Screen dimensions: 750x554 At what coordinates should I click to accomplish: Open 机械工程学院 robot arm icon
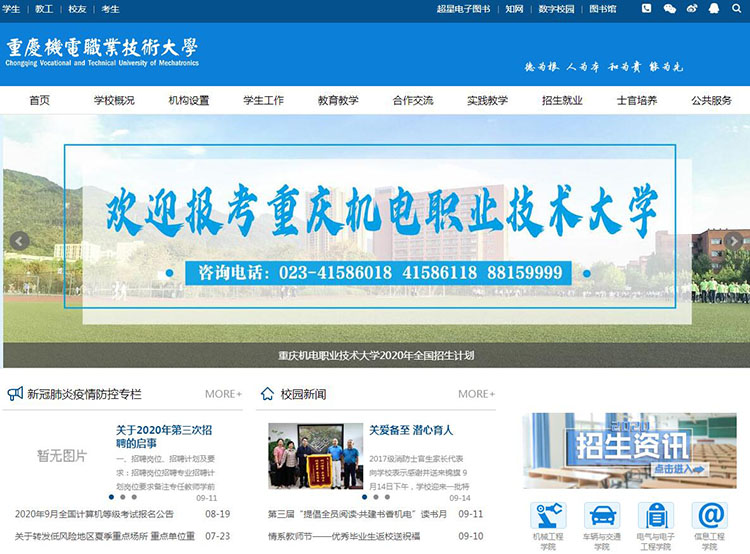(548, 515)
